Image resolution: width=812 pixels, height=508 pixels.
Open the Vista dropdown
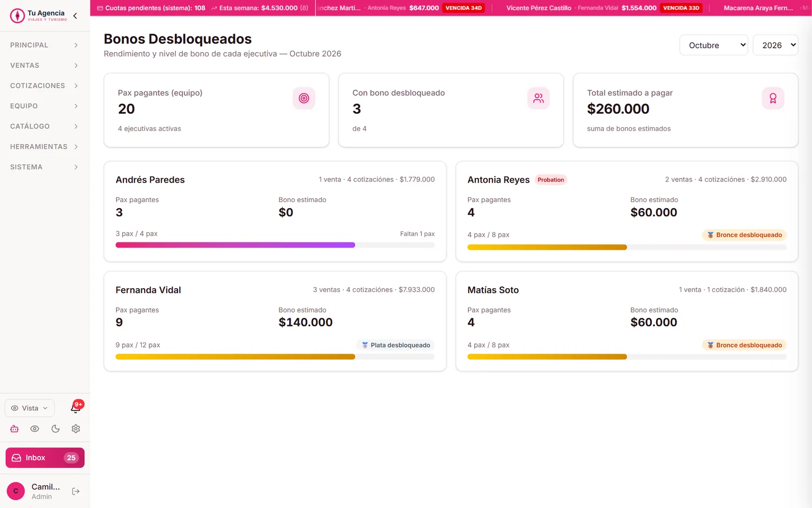30,408
